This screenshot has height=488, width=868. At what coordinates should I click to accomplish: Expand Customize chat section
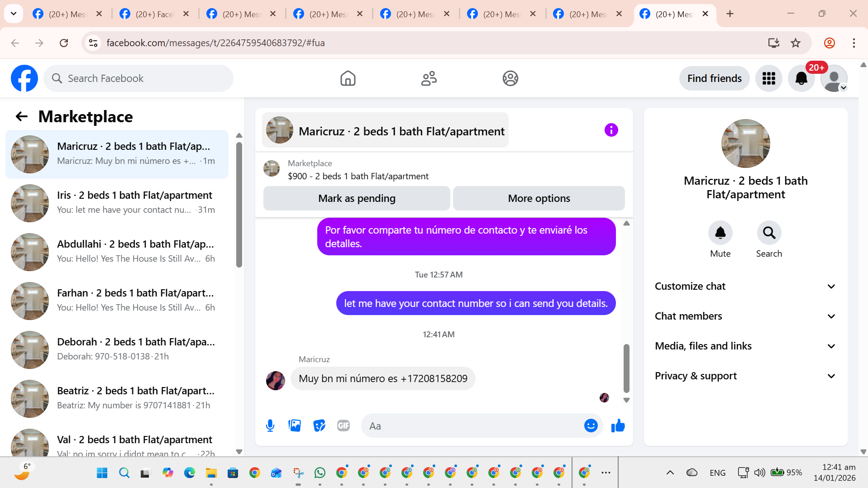745,286
